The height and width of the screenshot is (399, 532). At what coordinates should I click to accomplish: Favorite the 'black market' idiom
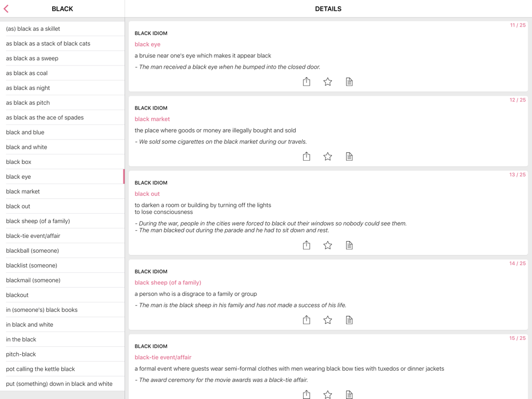328,156
